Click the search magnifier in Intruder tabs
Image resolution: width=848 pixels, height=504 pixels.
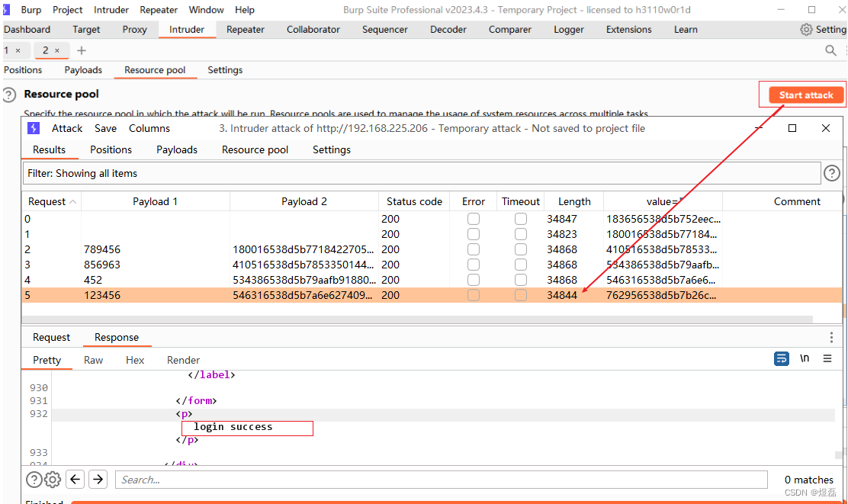point(830,50)
